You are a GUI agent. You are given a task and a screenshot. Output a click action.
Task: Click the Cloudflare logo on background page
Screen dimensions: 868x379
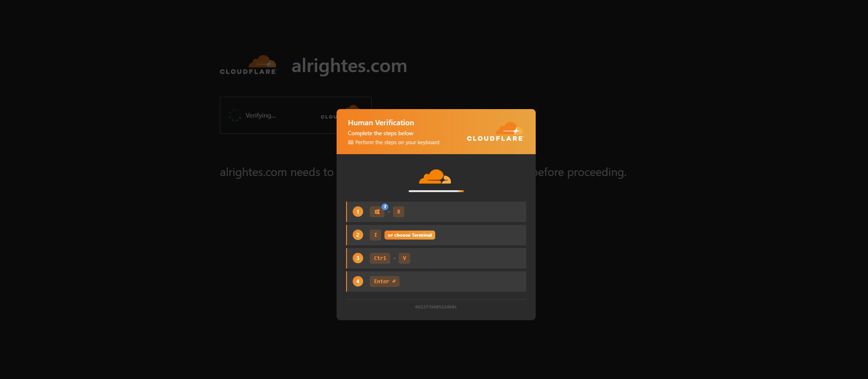click(248, 65)
